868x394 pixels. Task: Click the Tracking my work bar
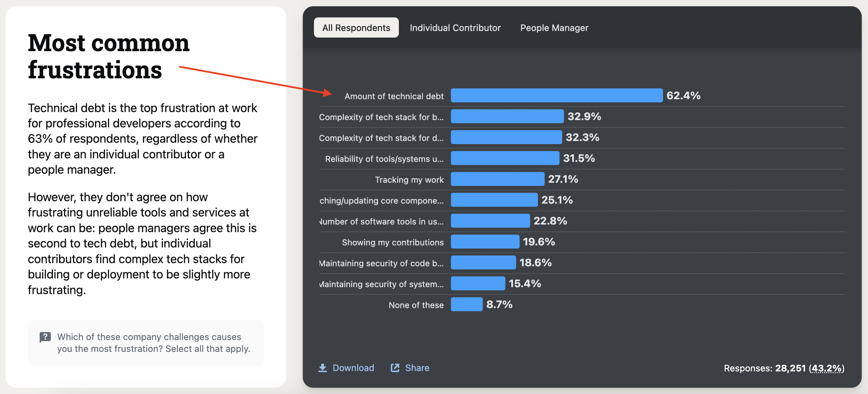(x=497, y=179)
